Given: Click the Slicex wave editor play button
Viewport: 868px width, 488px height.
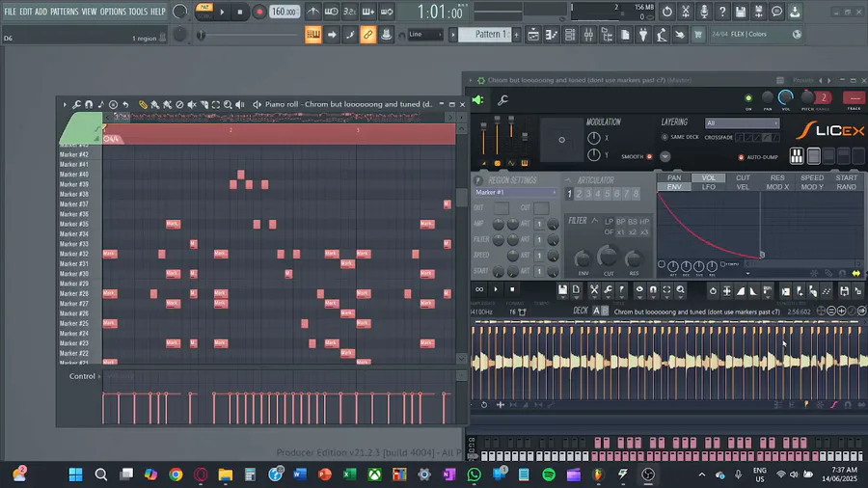Looking at the screenshot, I should click(496, 289).
